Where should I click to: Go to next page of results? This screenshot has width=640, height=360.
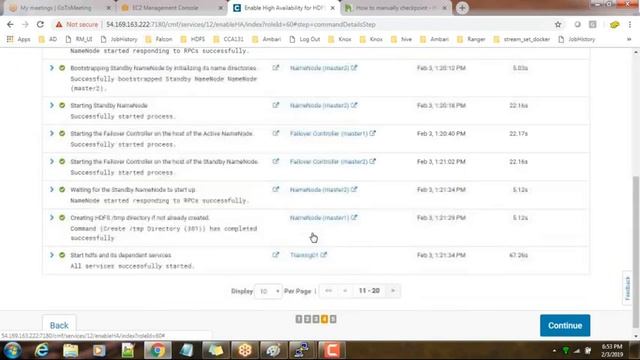click(393, 291)
